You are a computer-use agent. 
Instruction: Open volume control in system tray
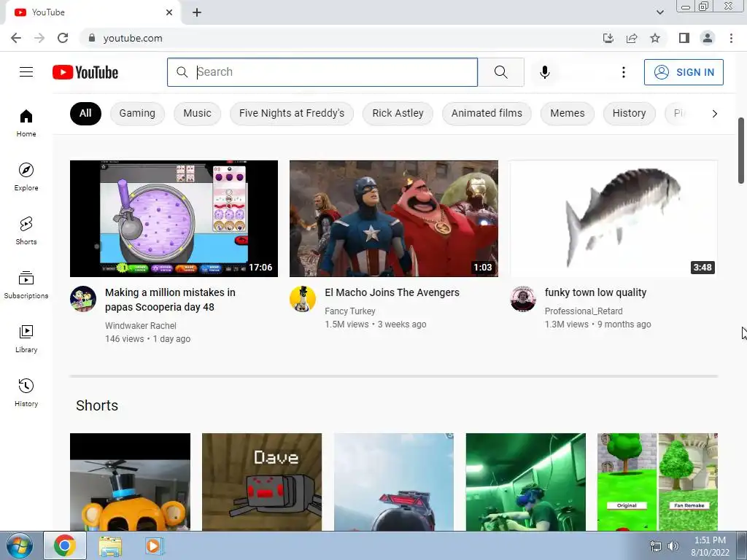(x=673, y=545)
